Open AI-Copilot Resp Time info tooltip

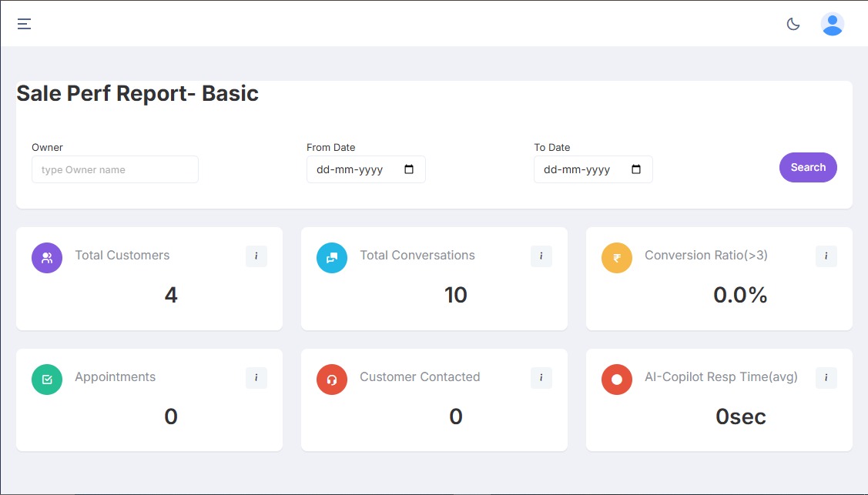(826, 378)
